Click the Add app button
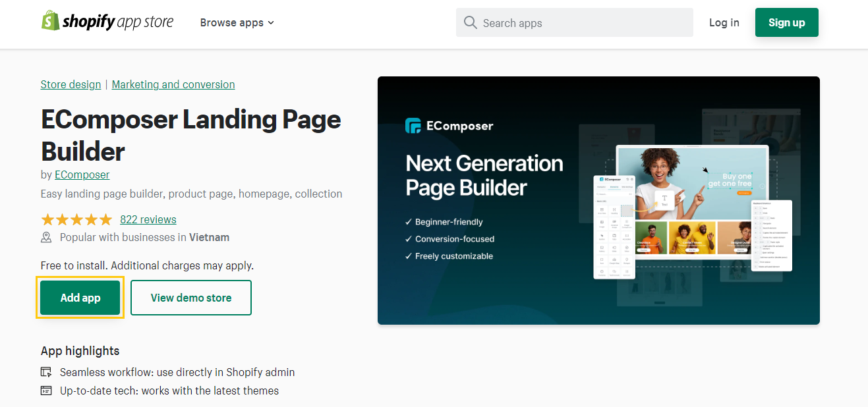868x407 pixels. point(80,298)
